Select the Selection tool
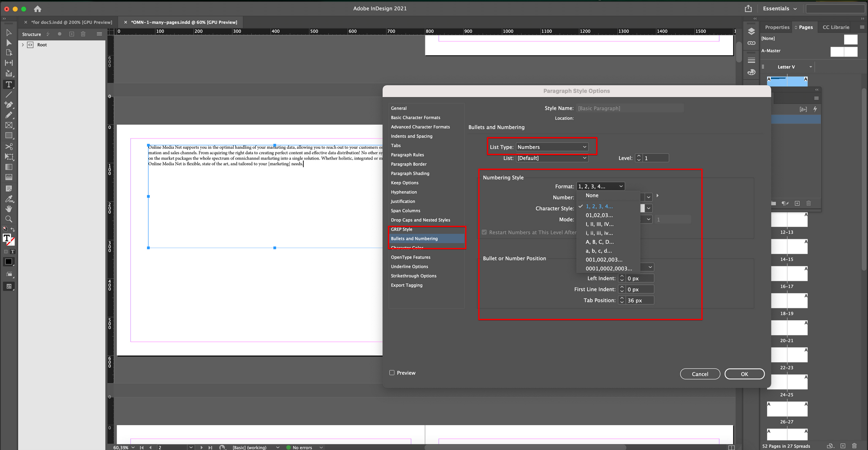 coord(9,33)
